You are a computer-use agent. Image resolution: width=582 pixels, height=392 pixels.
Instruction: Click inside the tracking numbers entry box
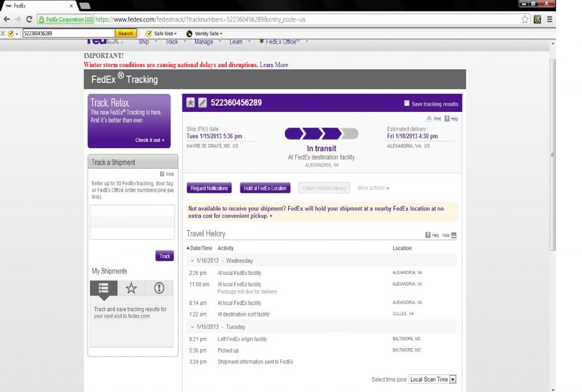point(132,222)
